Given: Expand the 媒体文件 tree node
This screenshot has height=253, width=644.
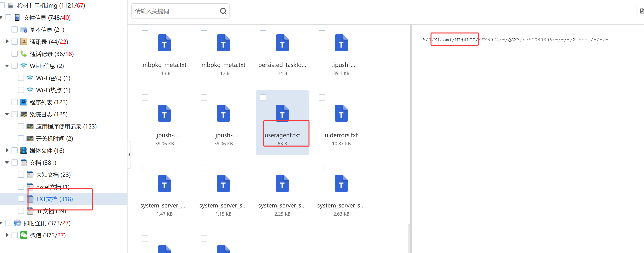Looking at the screenshot, I should tap(7, 150).
